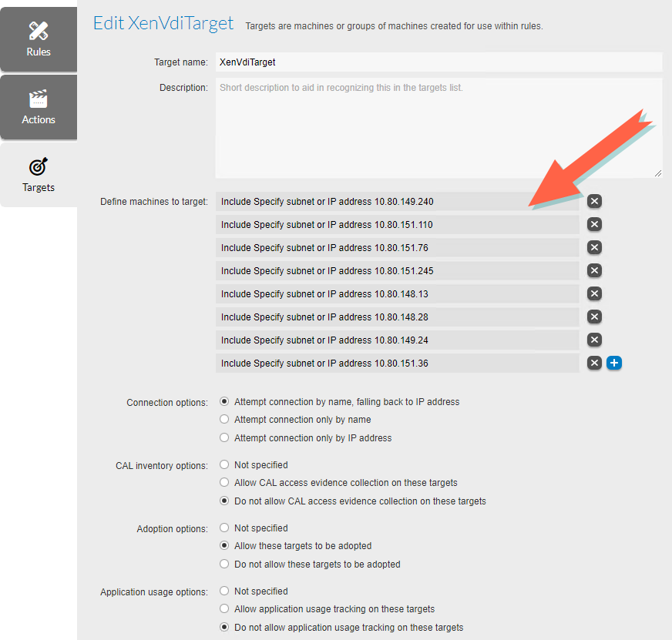
Task: Remove the 10.80.148.13 machine entry
Action: point(593,293)
